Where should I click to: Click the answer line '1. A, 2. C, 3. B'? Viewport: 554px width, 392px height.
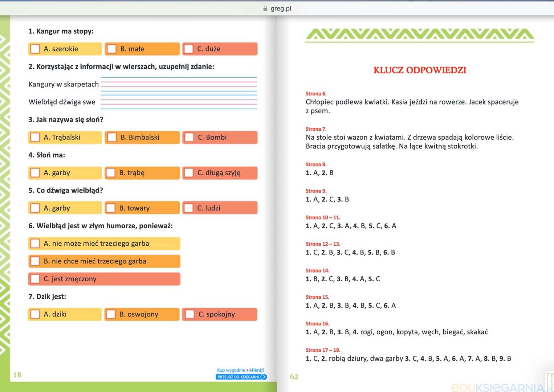point(327,199)
